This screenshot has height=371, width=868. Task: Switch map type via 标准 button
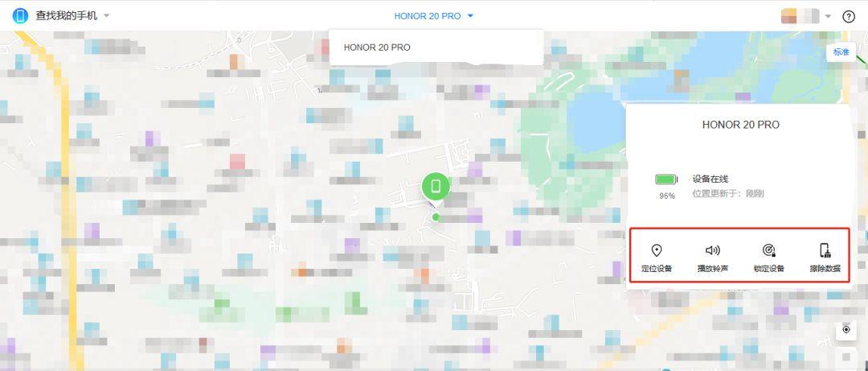841,52
